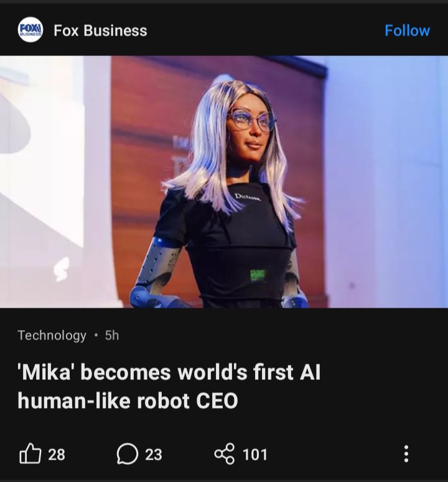Viewport: 448px width, 482px height.
Task: Open comments via speech bubble icon
Action: [x=128, y=454]
